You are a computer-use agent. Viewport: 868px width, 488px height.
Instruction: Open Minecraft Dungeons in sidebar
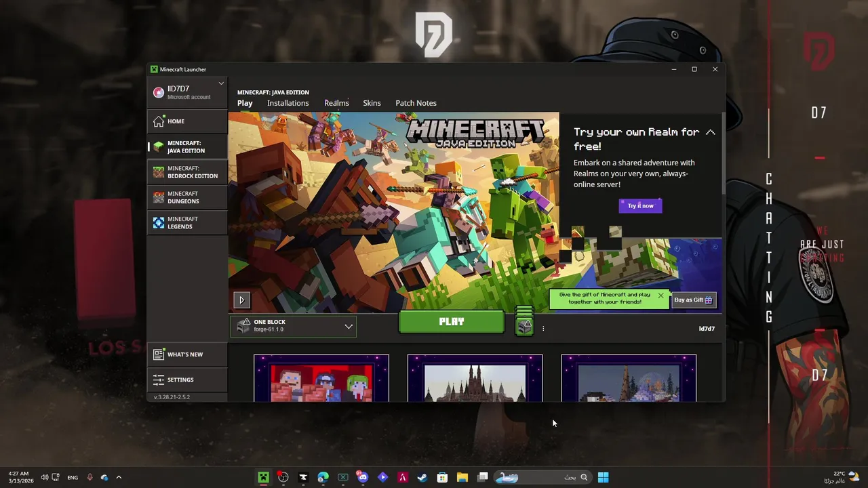pos(187,197)
